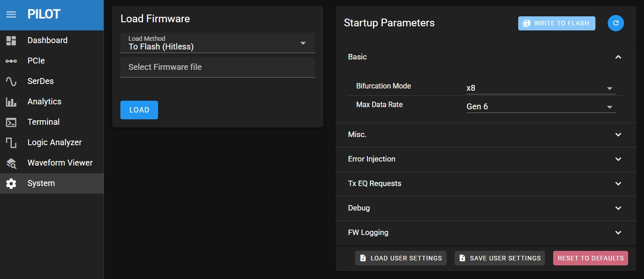Click the Terminal prompt icon
Screen dimensions: 644x279
[x=11, y=122]
